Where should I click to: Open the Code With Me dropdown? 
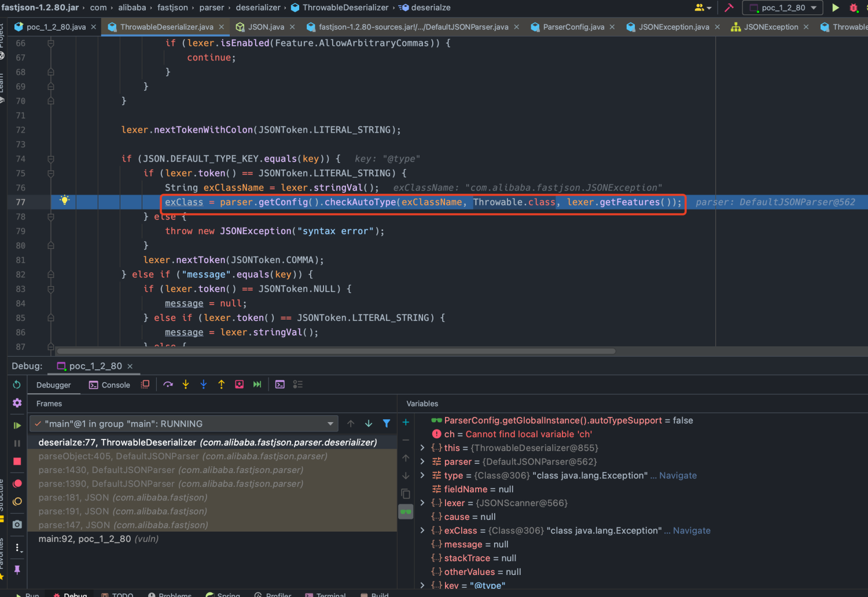point(703,8)
